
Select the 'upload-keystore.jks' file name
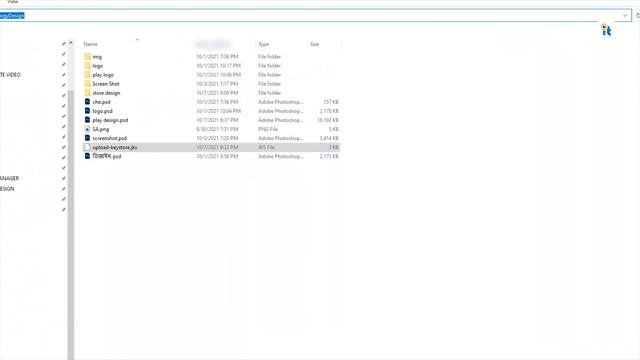[x=115, y=147]
